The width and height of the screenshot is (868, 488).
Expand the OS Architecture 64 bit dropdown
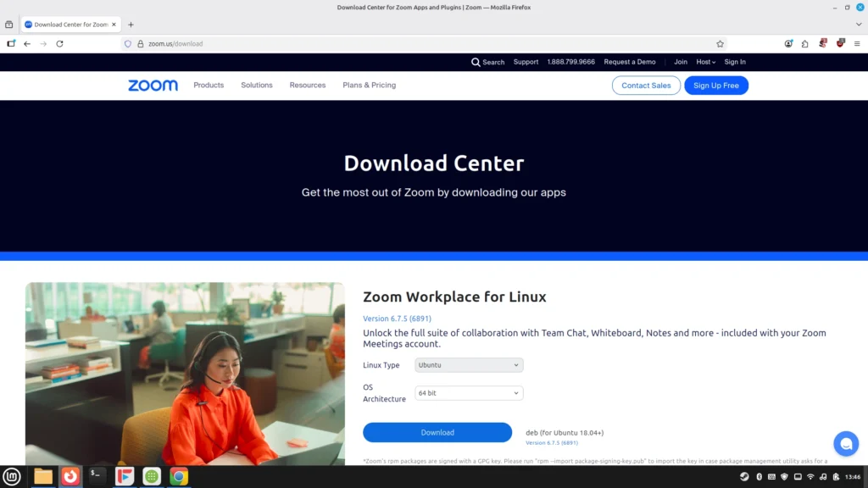[x=467, y=393]
